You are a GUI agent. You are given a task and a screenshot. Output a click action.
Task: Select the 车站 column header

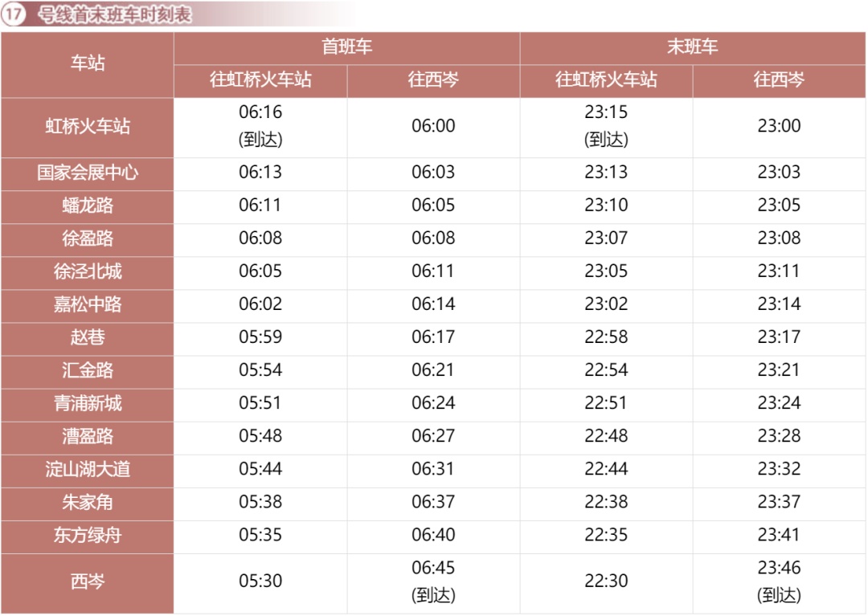[88, 64]
